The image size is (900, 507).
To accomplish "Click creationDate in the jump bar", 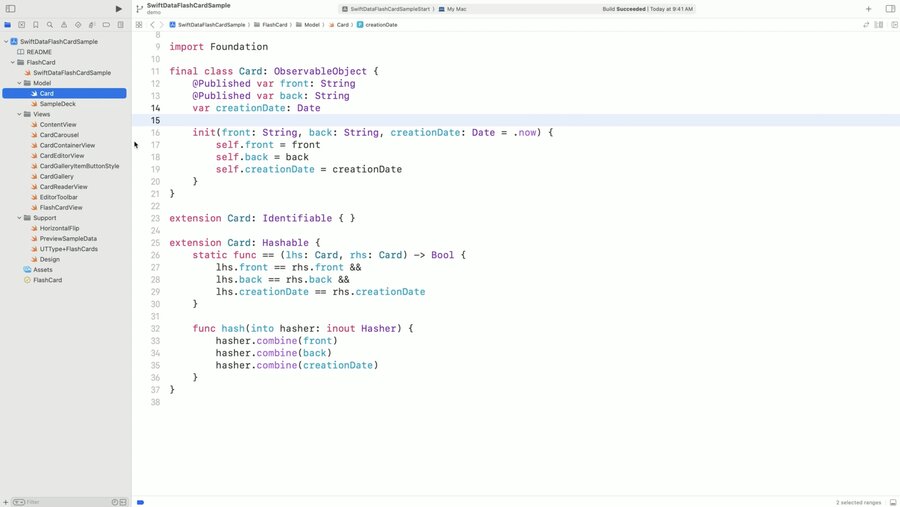I will pos(377,25).
